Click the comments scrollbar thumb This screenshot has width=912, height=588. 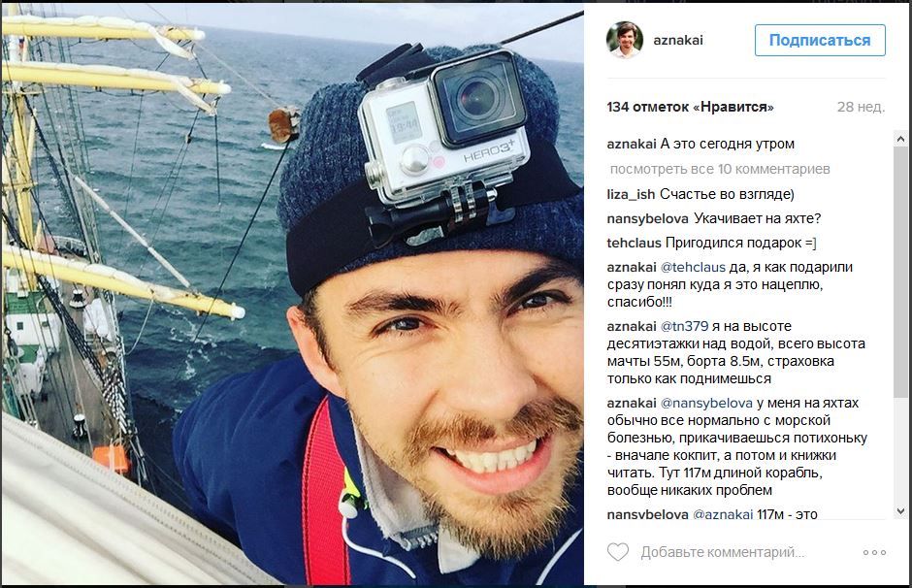[900, 272]
